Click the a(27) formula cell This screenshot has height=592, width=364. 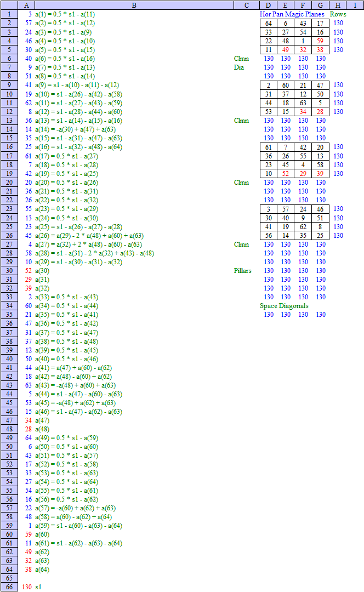(88, 244)
